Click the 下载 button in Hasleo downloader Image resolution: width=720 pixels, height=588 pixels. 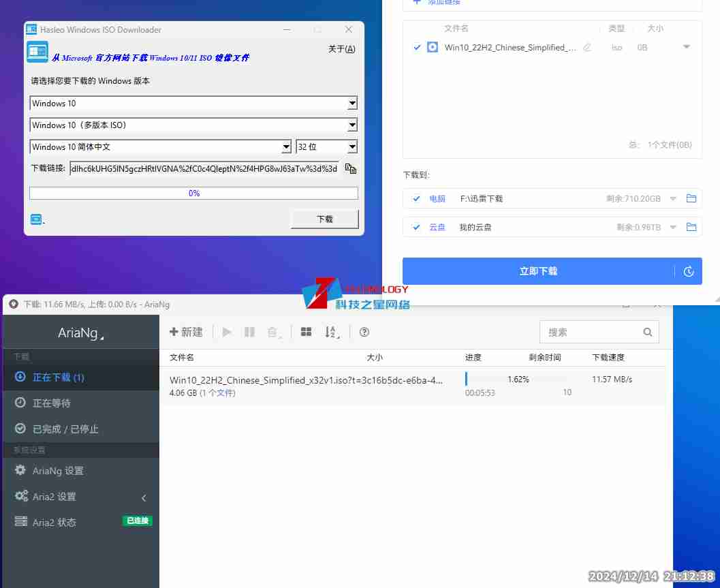(x=324, y=219)
